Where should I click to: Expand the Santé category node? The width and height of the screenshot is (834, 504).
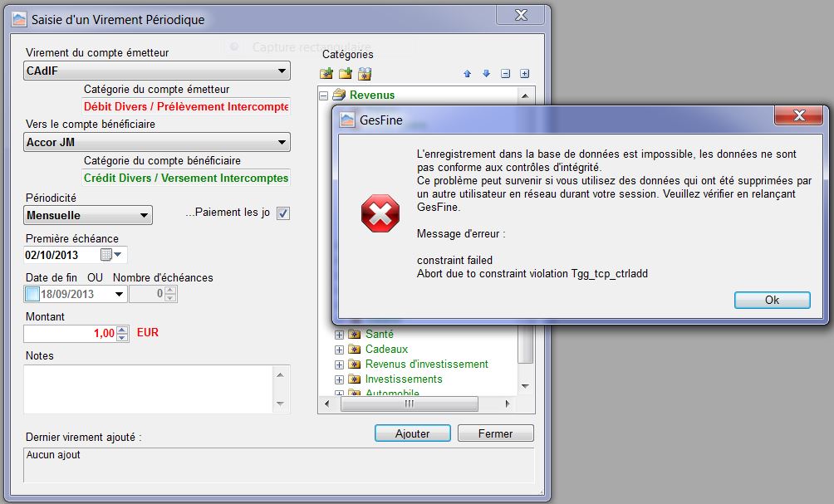pos(339,335)
